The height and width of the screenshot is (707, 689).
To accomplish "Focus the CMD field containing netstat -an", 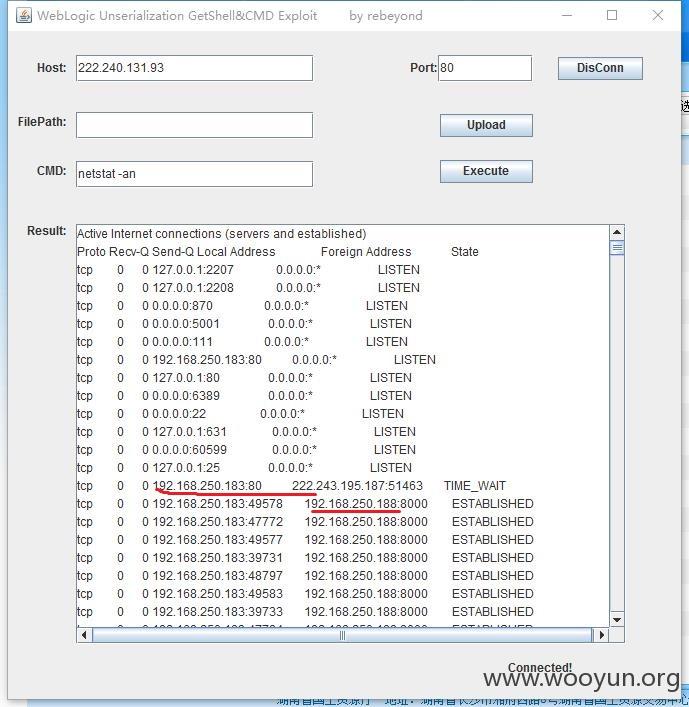I will coord(194,174).
